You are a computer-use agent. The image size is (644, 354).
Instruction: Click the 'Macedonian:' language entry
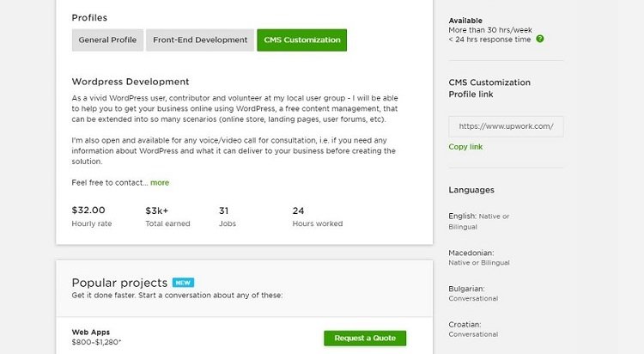click(x=471, y=253)
